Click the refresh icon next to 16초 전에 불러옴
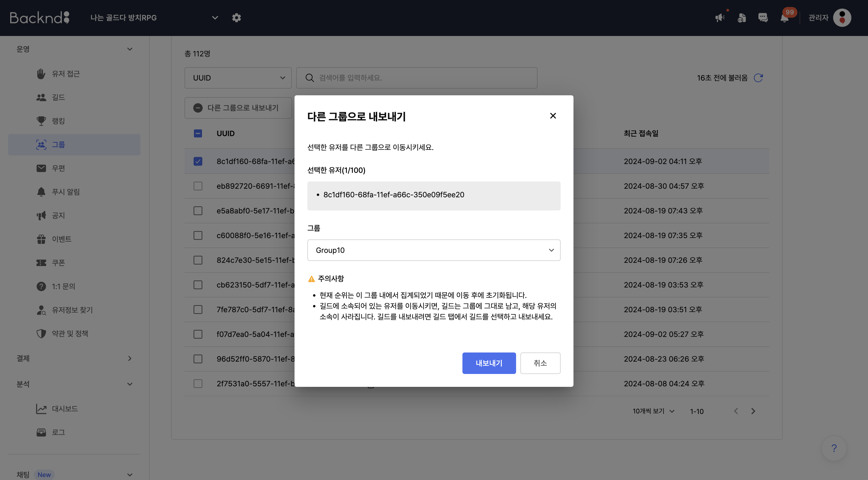 tap(758, 78)
